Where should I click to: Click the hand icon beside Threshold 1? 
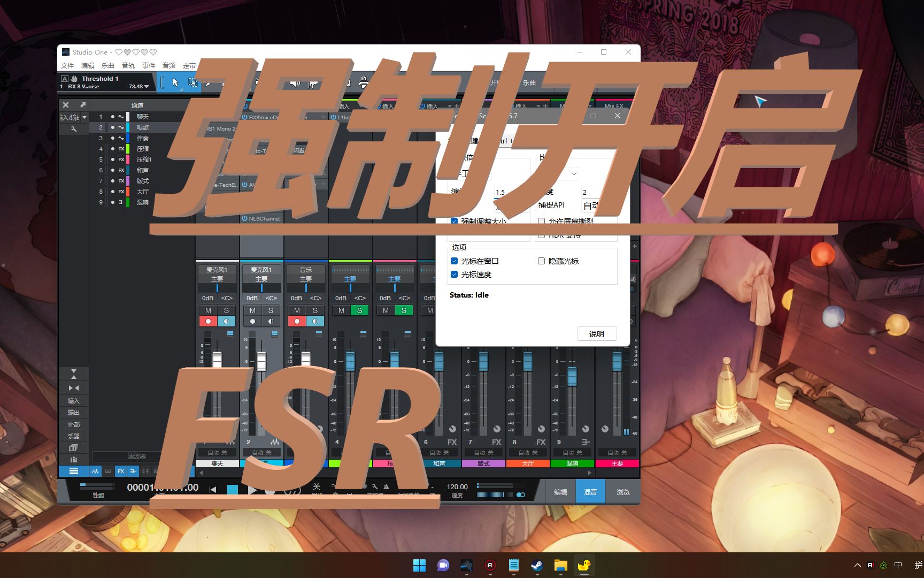pos(74,78)
